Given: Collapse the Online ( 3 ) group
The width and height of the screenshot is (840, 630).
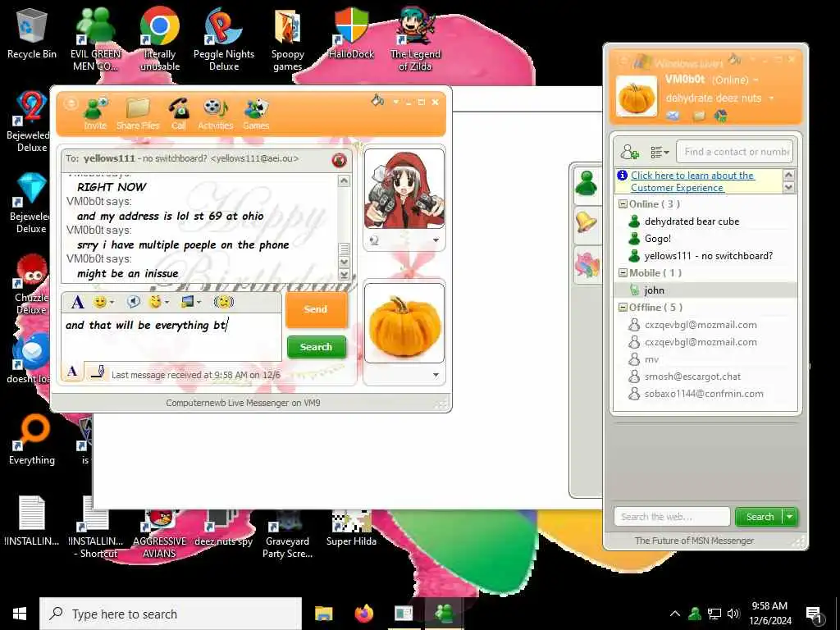Looking at the screenshot, I should (623, 204).
